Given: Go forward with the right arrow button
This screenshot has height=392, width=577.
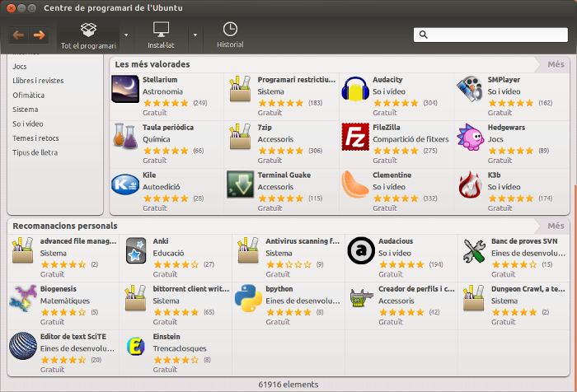Looking at the screenshot, I should [x=39, y=35].
